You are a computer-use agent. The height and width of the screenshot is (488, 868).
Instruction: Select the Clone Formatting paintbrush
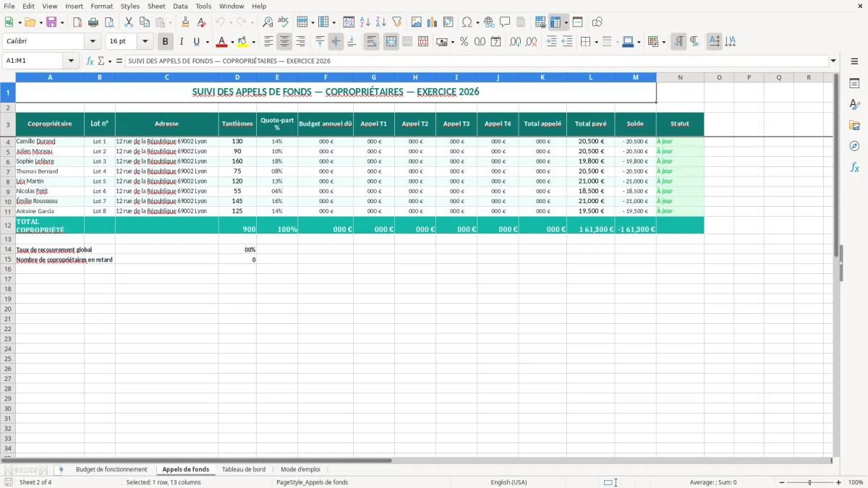tap(186, 22)
